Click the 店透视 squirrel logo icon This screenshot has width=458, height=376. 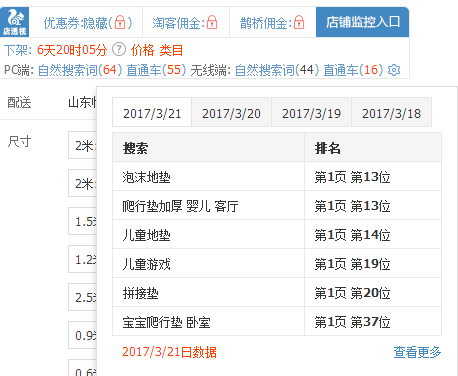click(x=14, y=22)
